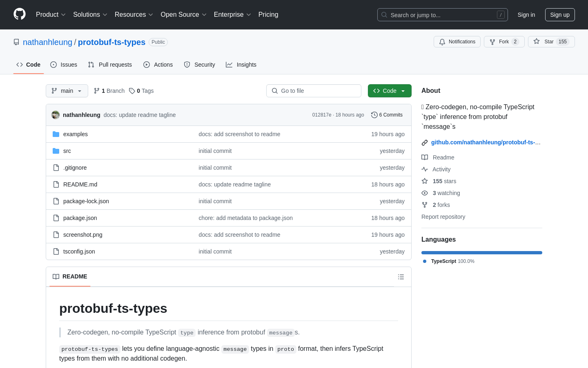588x368 pixels.
Task: Switch to the Actions tab
Action: click(x=158, y=65)
